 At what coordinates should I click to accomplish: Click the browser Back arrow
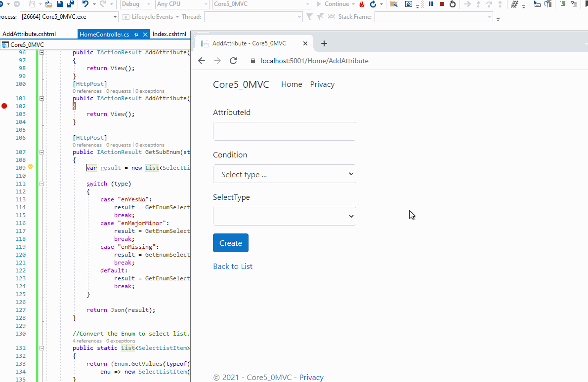coord(202,61)
